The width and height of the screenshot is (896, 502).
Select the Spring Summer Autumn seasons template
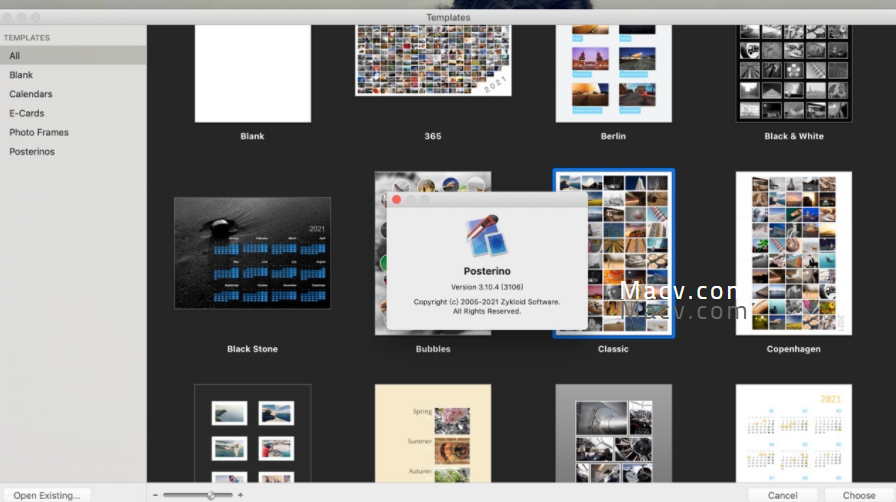pos(433,433)
